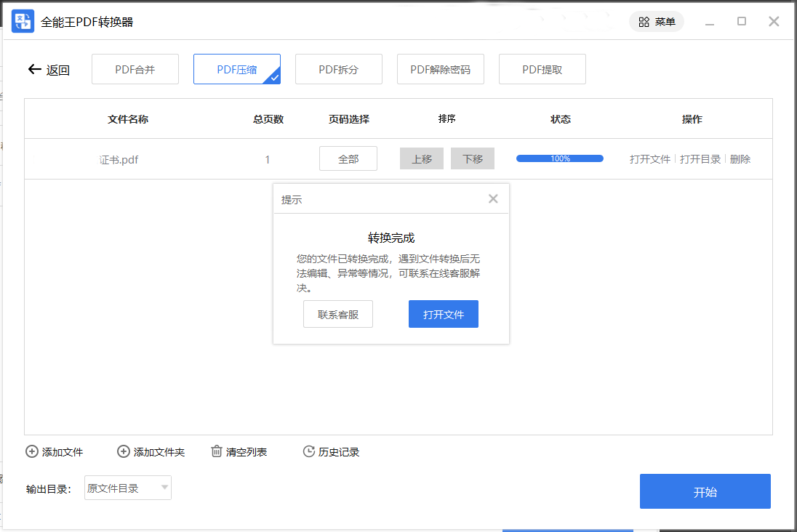
Task: Open the 全部 page selection box
Action: 348,159
